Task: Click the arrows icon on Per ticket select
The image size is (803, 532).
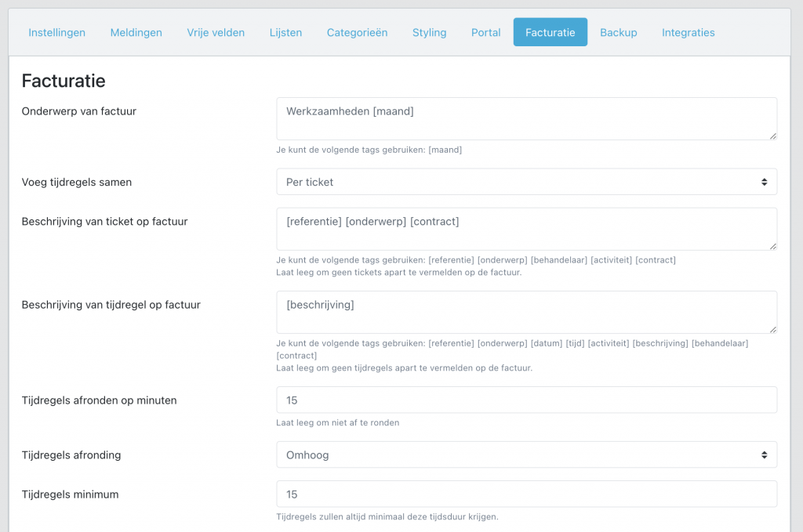Action: (764, 182)
